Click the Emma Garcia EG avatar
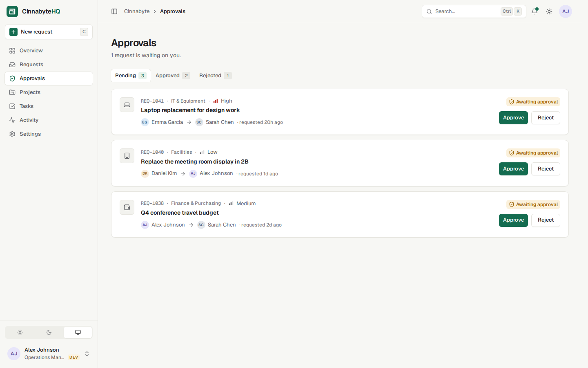Screen dimensions: 588x368 coord(145,122)
